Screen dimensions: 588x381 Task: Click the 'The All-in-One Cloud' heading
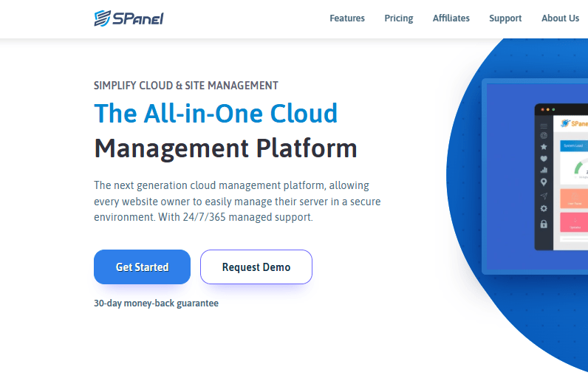tap(216, 113)
